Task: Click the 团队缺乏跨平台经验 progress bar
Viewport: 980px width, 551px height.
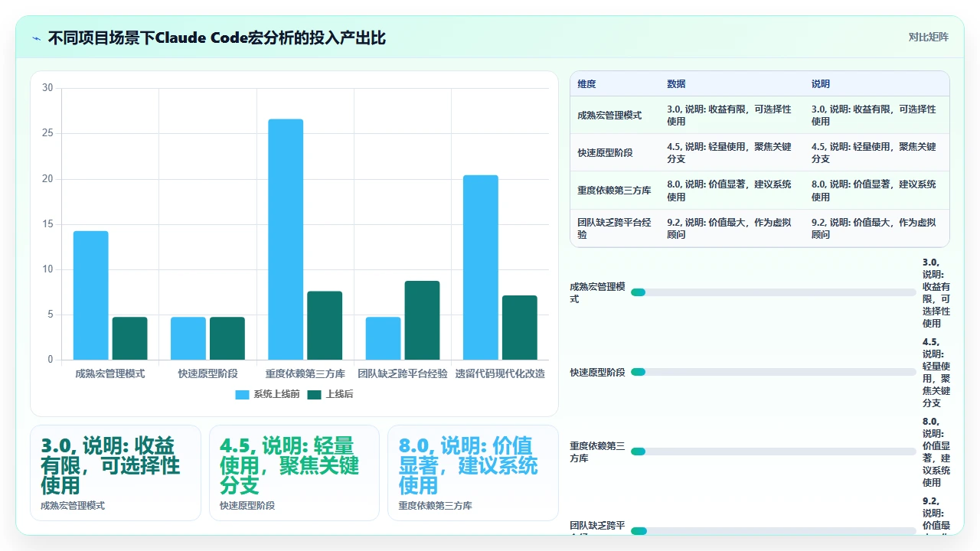Action: click(773, 530)
